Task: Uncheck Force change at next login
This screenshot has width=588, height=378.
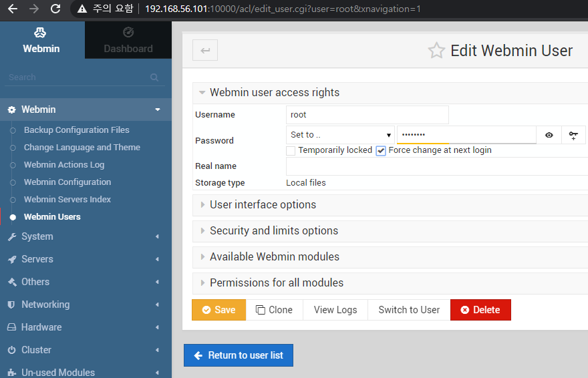Action: (381, 151)
